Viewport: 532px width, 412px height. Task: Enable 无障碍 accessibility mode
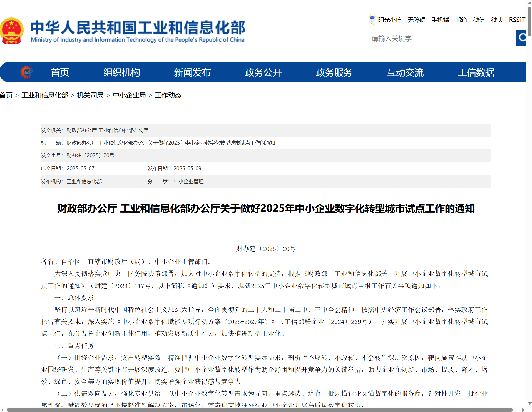pyautogui.click(x=416, y=20)
